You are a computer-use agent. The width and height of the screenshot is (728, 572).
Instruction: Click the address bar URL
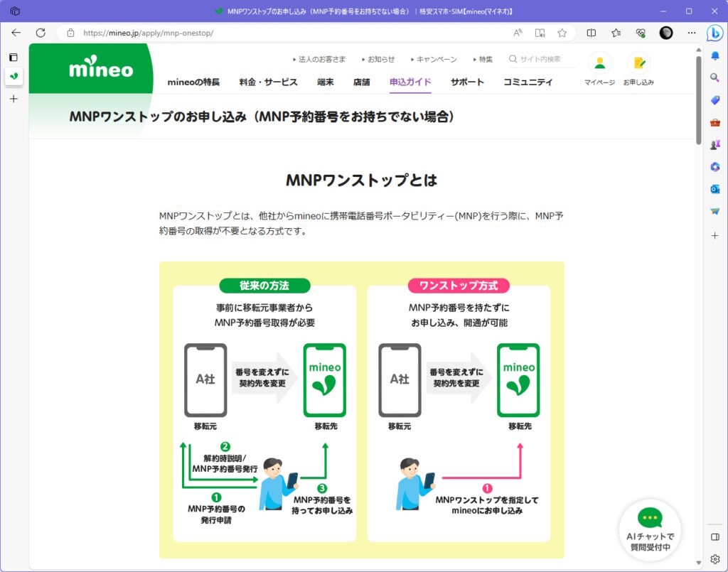(x=149, y=33)
